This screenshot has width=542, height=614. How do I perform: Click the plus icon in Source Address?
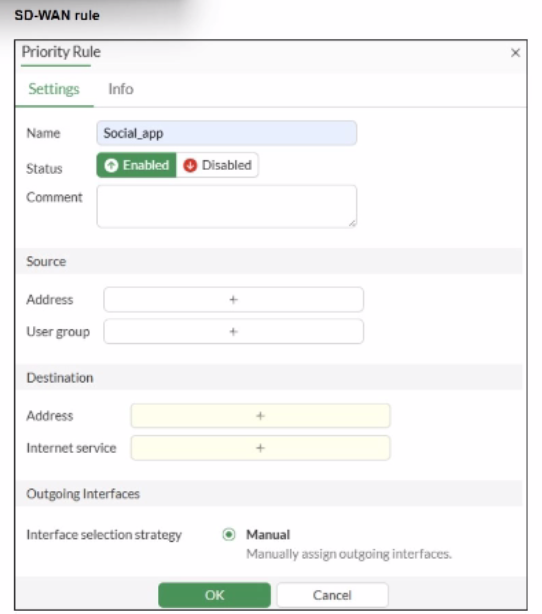[233, 300]
